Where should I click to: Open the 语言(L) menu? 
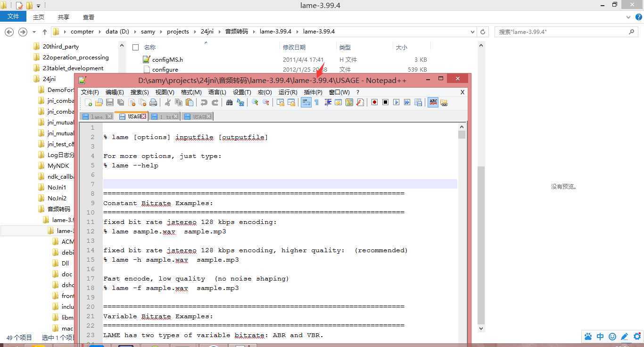tap(217, 92)
